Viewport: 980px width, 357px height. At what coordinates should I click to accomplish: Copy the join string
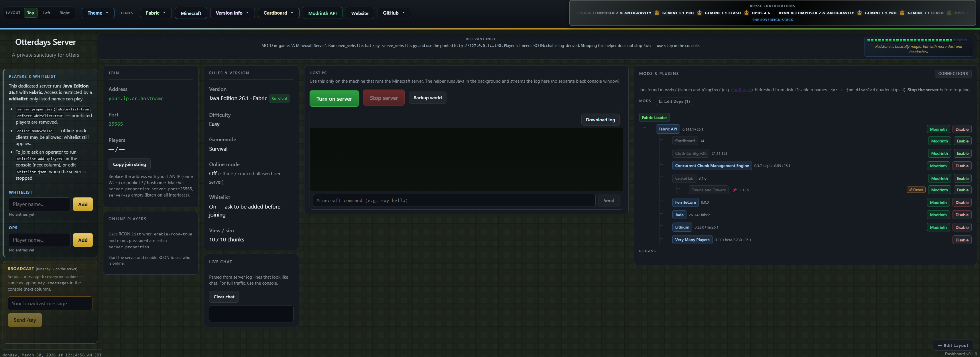129,164
